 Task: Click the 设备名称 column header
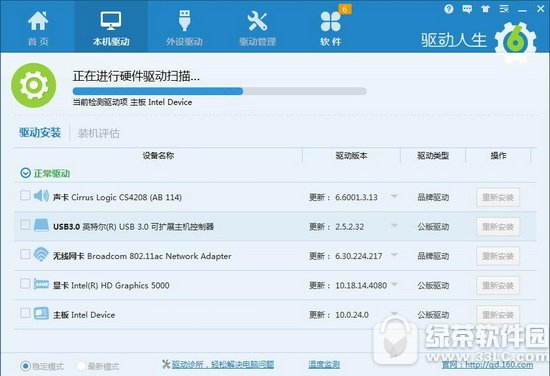click(x=158, y=155)
